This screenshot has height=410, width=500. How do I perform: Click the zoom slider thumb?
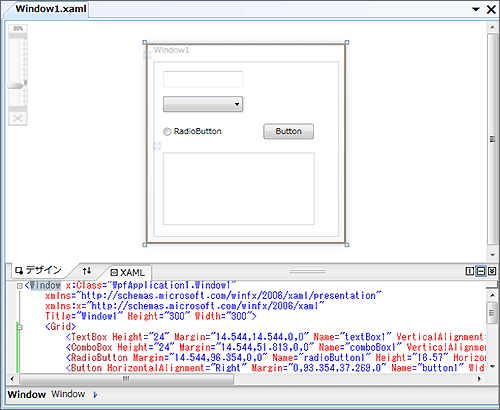coord(17,85)
